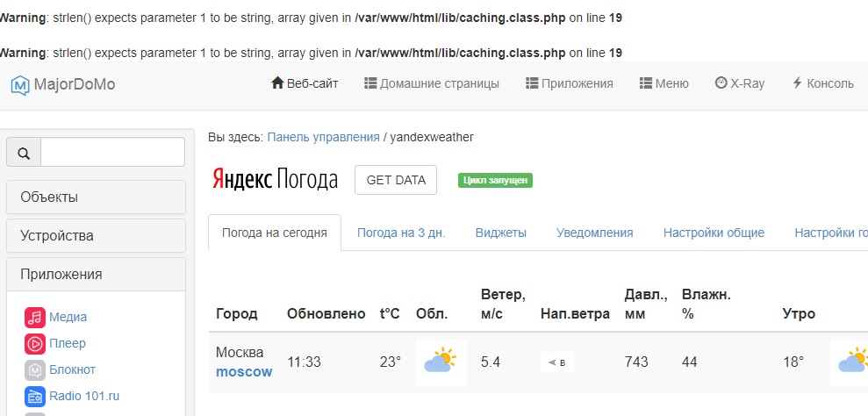Focus the sidebar search input field
868x416 pixels.
112,152
